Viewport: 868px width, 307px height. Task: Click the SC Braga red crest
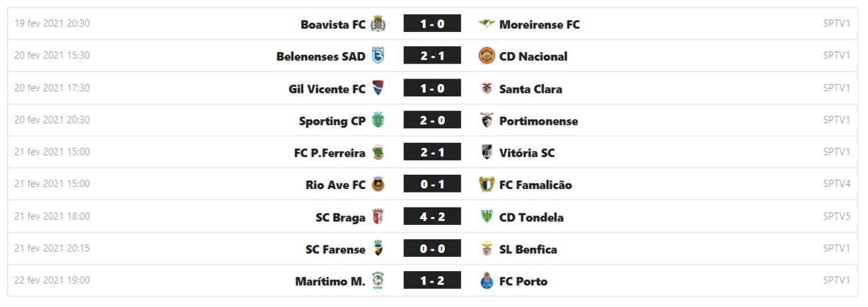378,218
